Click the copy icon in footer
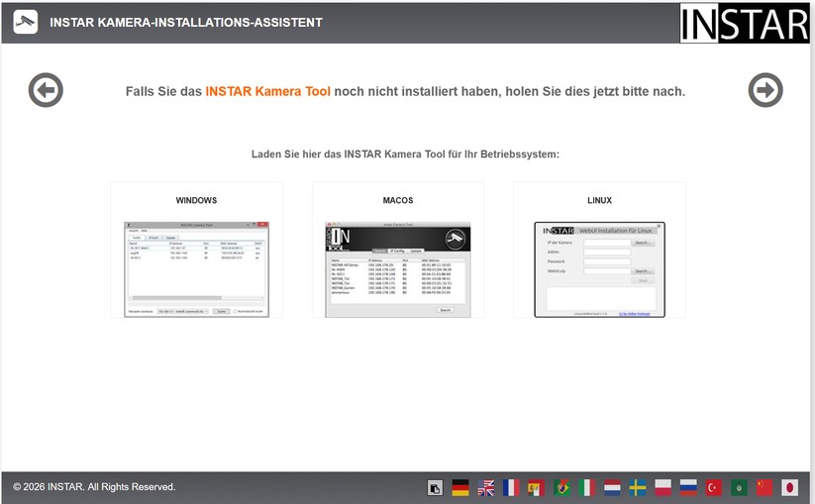This screenshot has height=504, width=815. point(435,488)
